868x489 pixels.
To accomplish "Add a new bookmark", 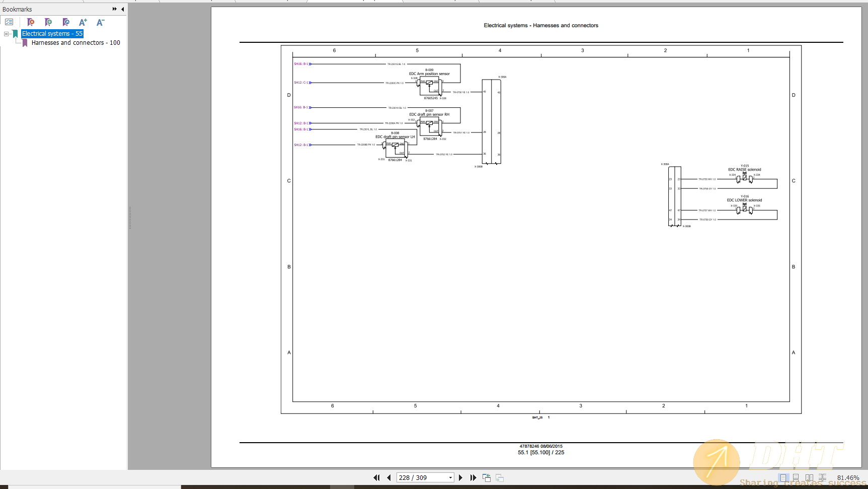I will coord(49,22).
